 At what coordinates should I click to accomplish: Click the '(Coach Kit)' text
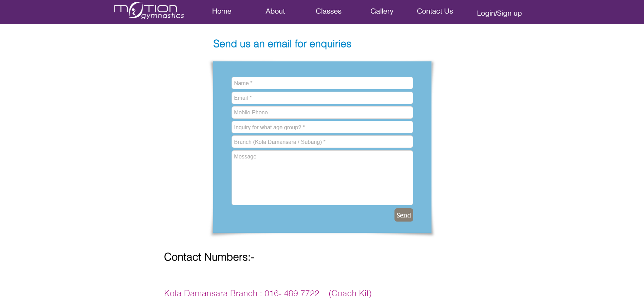pos(350,293)
